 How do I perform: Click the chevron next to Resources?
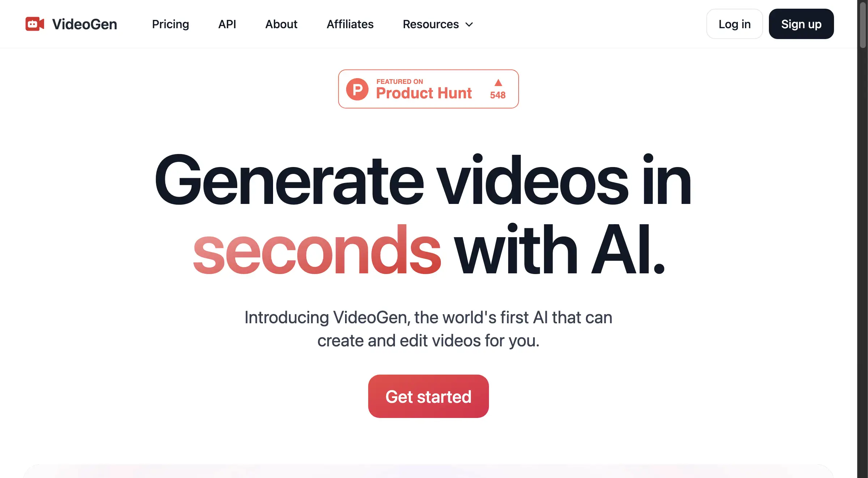click(x=470, y=24)
